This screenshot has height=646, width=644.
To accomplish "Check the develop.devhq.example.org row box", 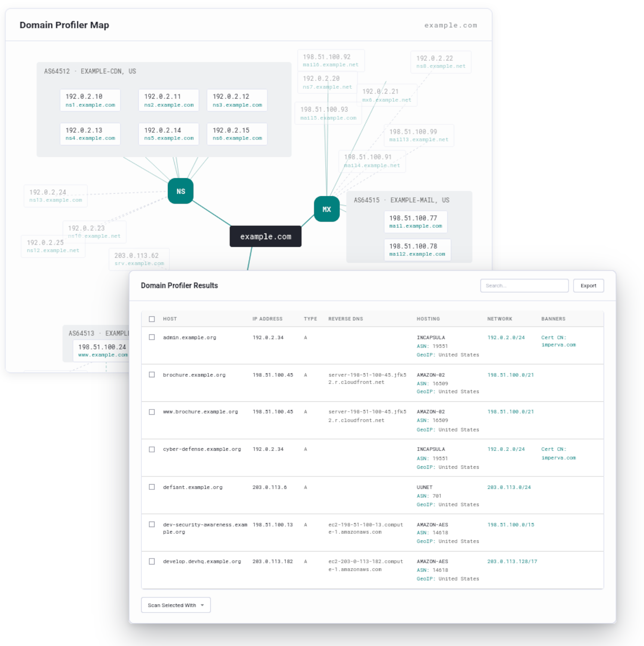I will point(152,561).
